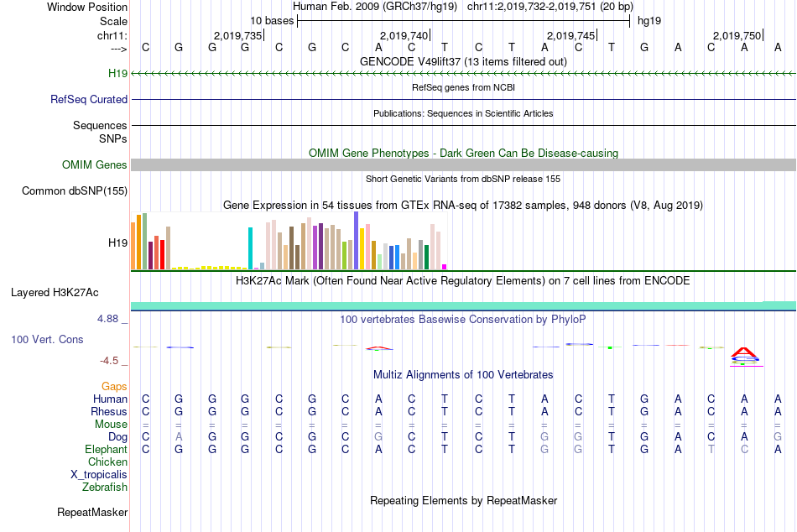Click the Common dbSNP(155) track label
Screen dimensions: 797x532
coord(75,190)
